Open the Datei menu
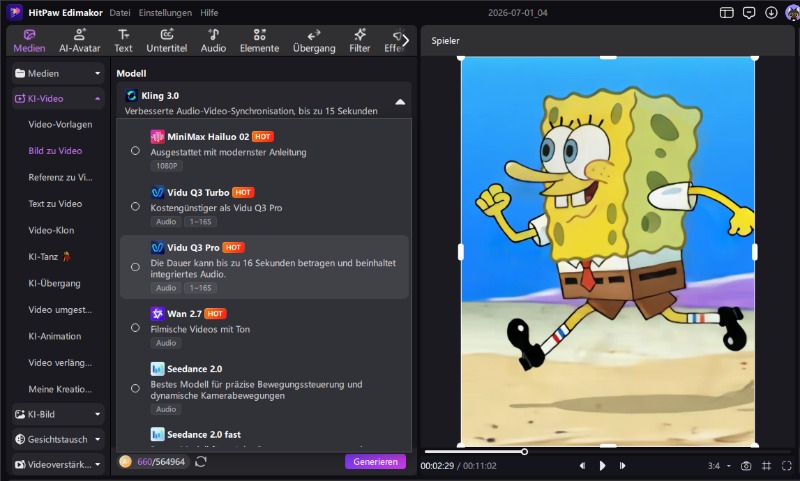 pos(120,13)
